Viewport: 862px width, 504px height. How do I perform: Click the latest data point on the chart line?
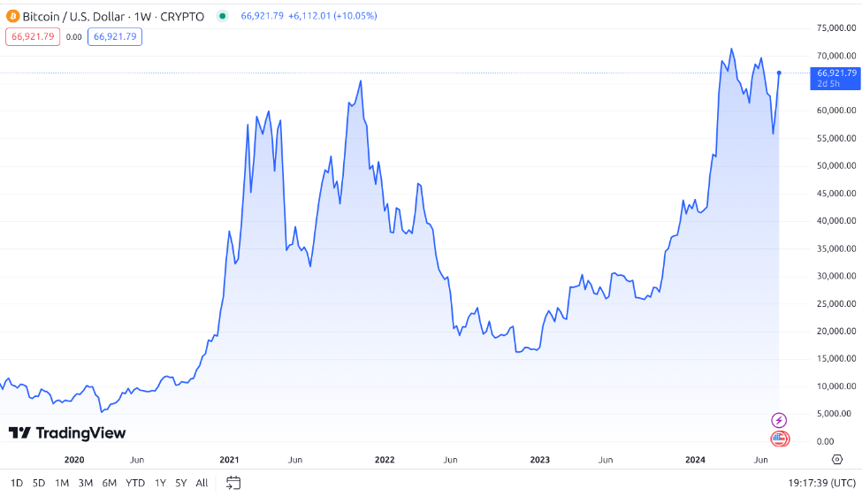[x=779, y=73]
